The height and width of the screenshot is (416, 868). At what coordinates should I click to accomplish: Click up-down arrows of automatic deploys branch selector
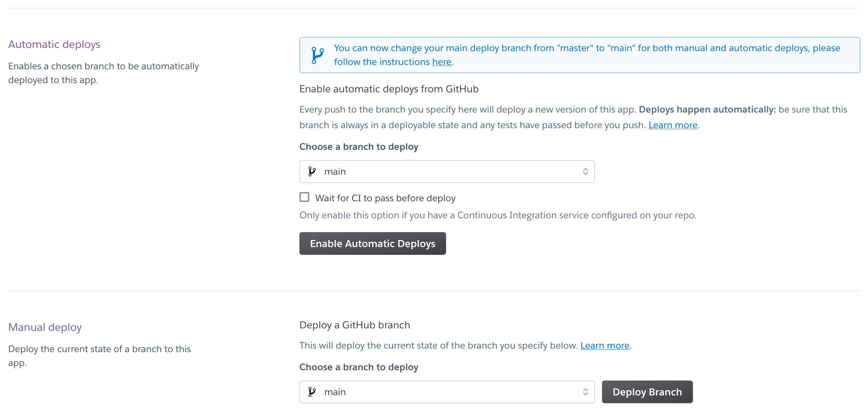tap(585, 171)
